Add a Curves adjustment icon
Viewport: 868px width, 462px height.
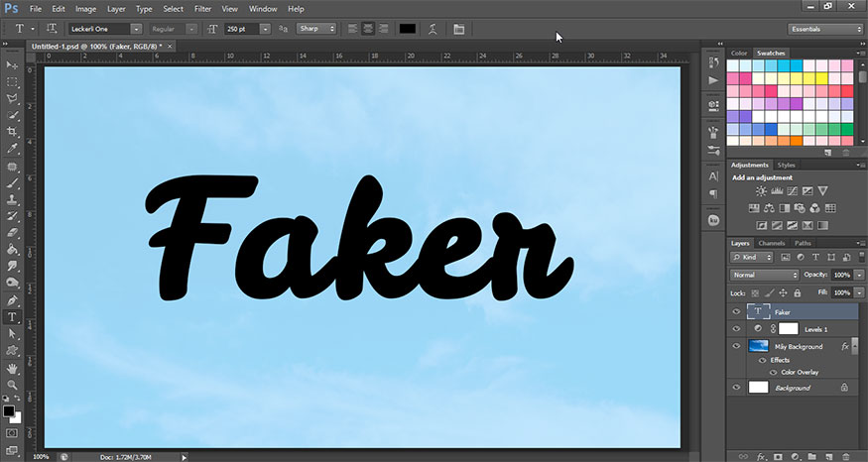[x=793, y=191]
